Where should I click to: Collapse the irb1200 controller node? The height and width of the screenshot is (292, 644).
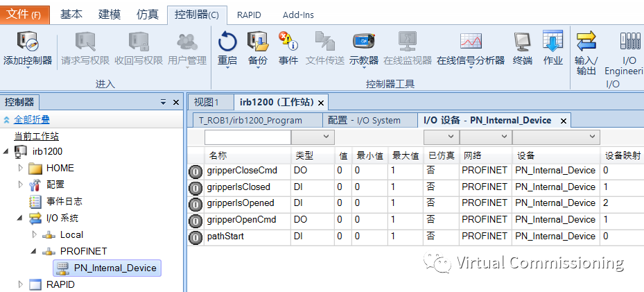(6, 151)
